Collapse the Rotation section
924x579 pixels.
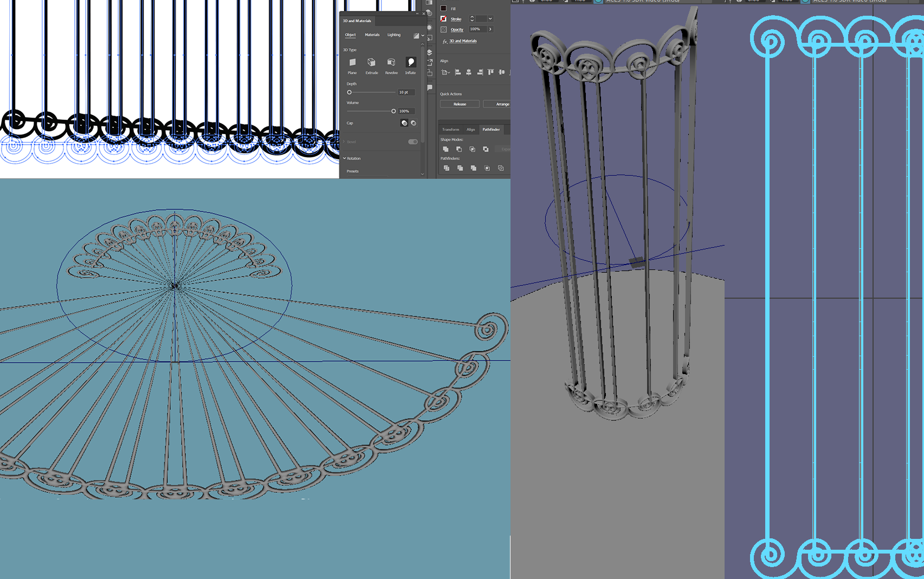coord(344,158)
